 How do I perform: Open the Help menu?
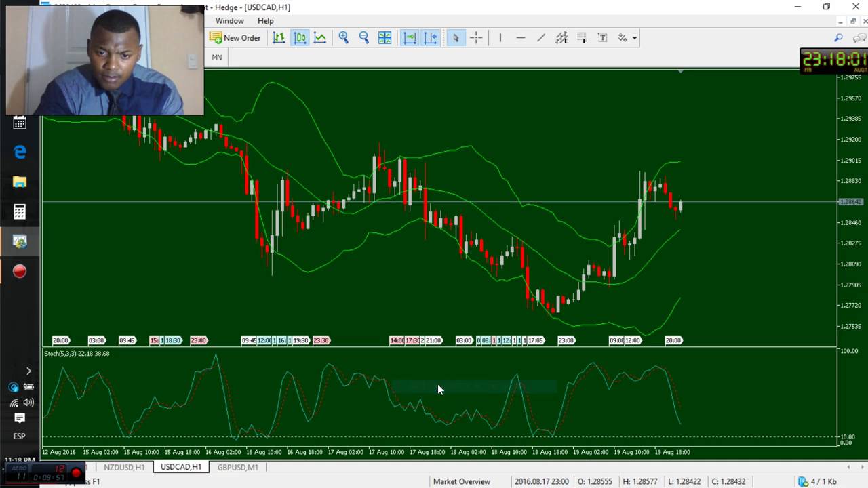(x=266, y=21)
